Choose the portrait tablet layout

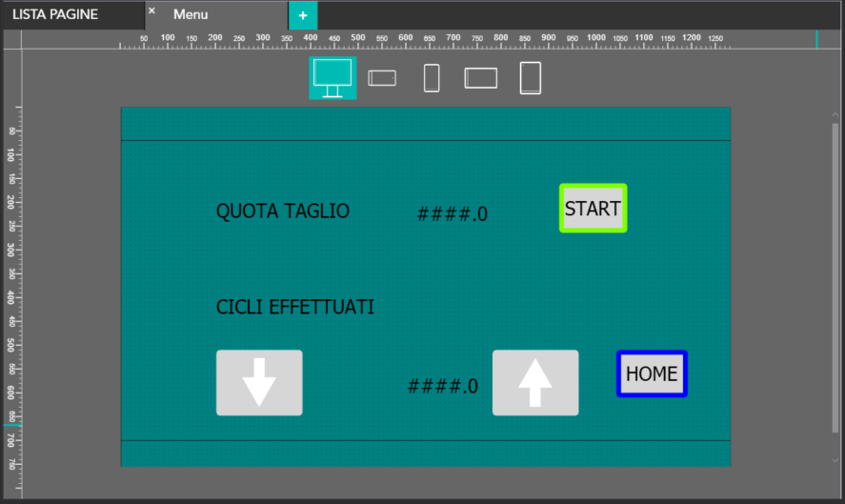pos(531,78)
